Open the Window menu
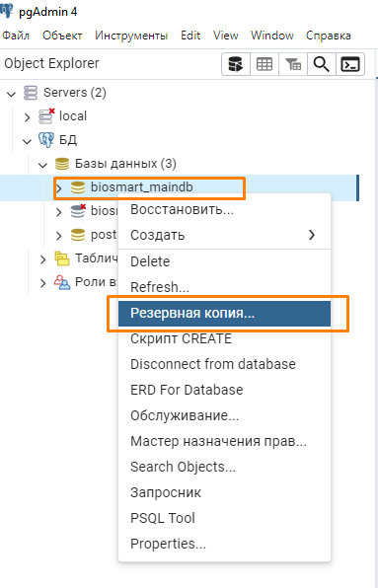 click(x=272, y=36)
